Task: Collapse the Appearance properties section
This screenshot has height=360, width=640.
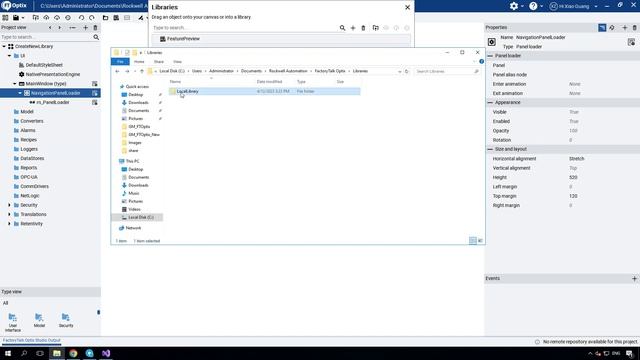Action: 490,102
